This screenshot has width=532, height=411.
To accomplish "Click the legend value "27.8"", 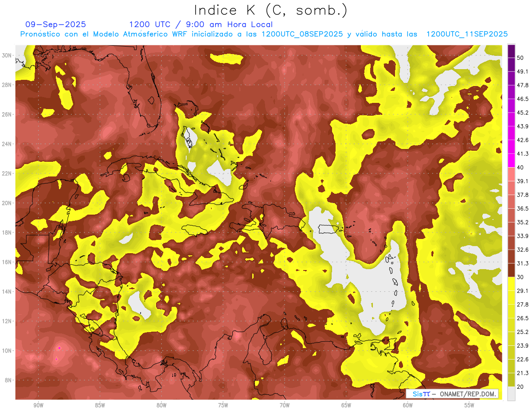I will pyautogui.click(x=523, y=304).
